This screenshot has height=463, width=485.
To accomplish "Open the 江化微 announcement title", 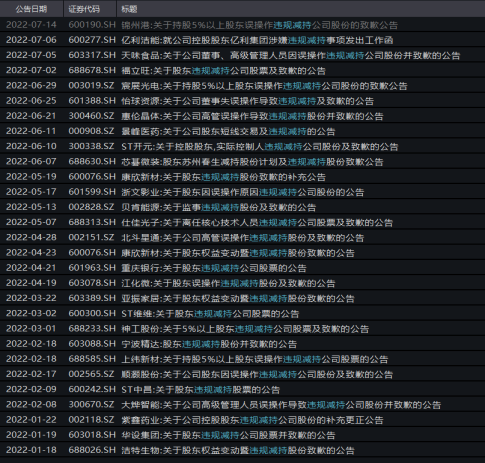I will point(228,283).
